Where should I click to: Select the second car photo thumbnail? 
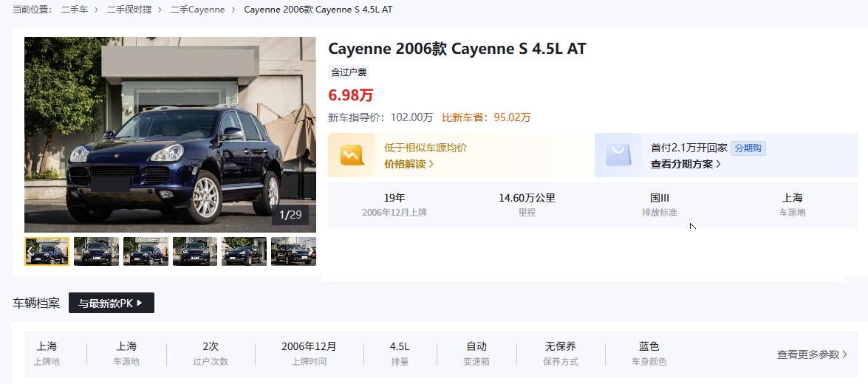[96, 251]
